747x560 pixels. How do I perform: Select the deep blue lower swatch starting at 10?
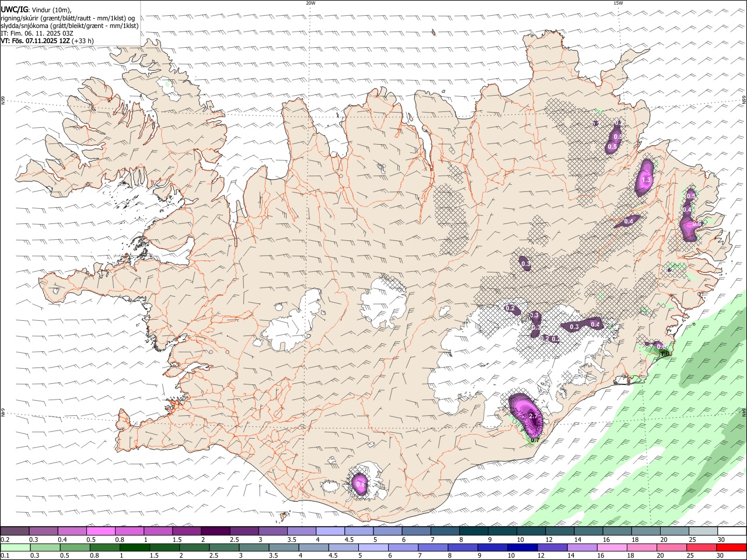click(x=523, y=547)
